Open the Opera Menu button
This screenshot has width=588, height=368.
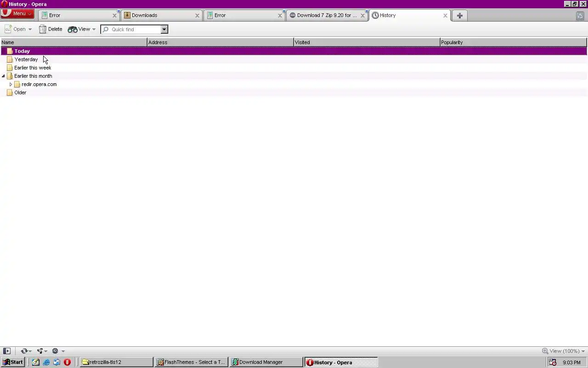point(17,14)
